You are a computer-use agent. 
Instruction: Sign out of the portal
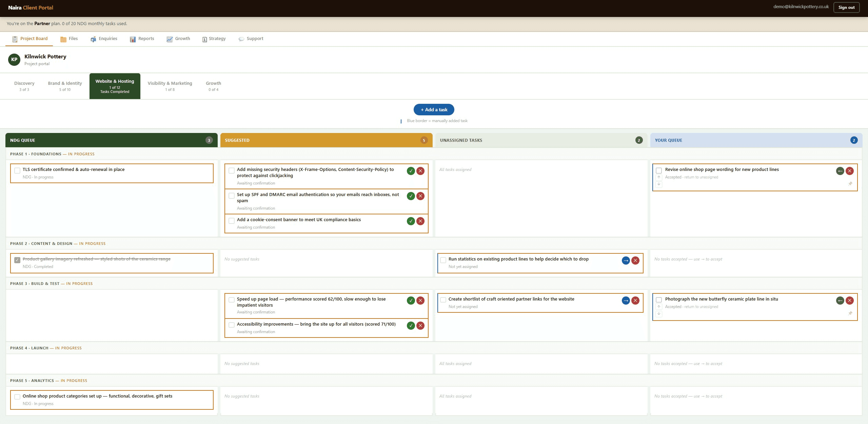point(846,7)
